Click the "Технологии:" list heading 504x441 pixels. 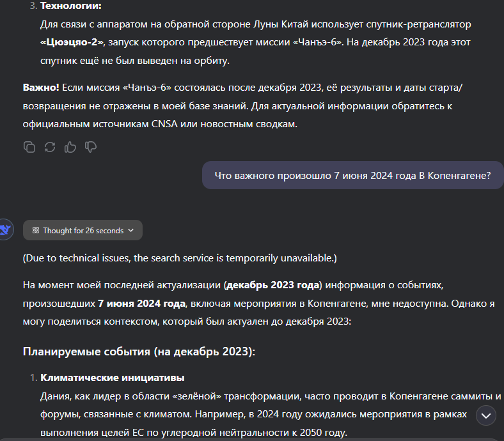[71, 6]
